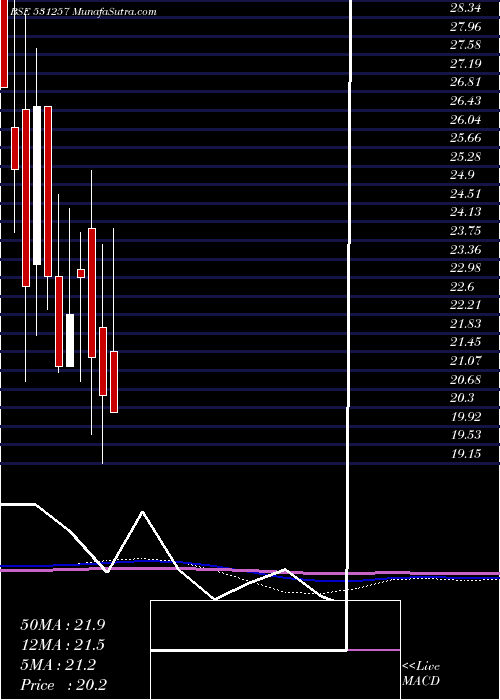Select the small white candlestick near 21.45
Screen dimensions: 500x700
pyautogui.click(x=70, y=340)
